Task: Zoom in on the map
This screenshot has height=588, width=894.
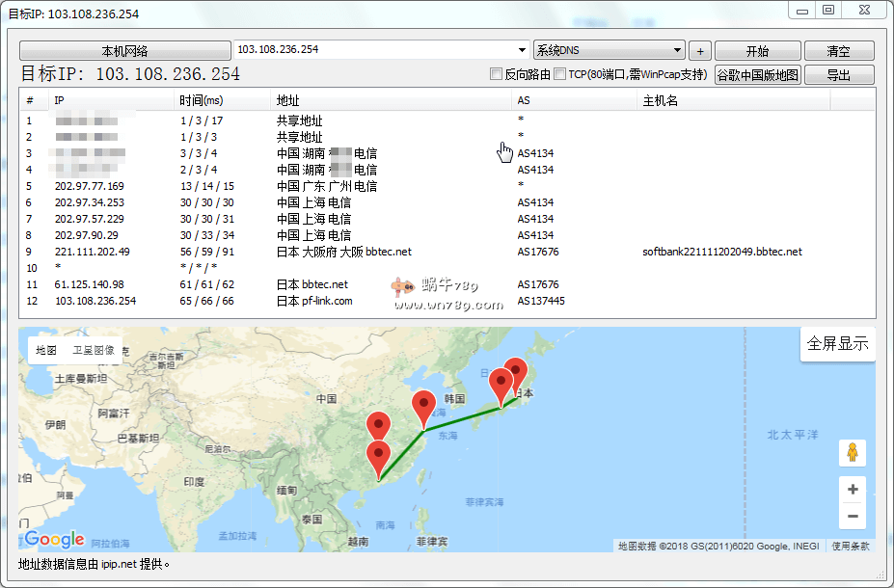Action: point(852,490)
